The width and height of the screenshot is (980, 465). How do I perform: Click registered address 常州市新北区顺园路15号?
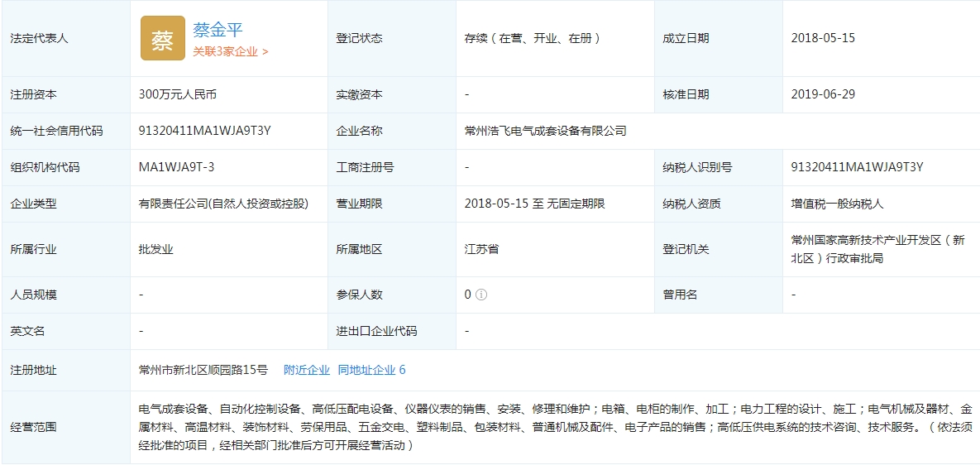click(x=203, y=370)
